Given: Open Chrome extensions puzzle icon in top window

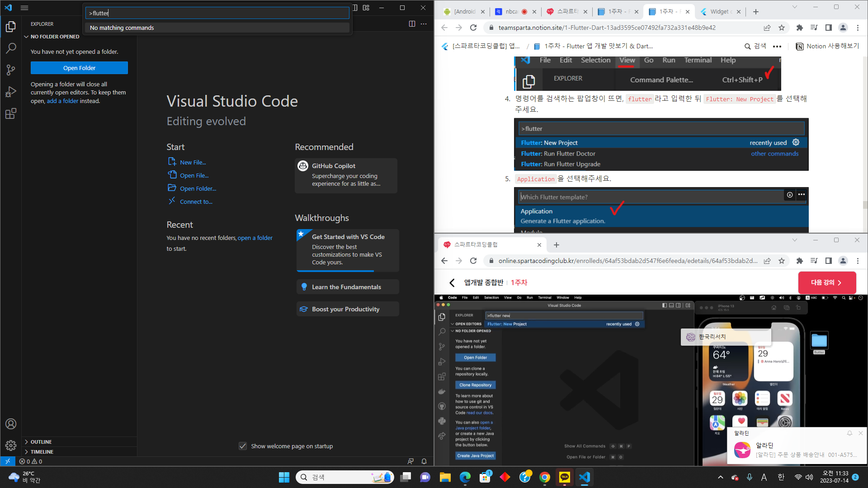Looking at the screenshot, I should [800, 28].
